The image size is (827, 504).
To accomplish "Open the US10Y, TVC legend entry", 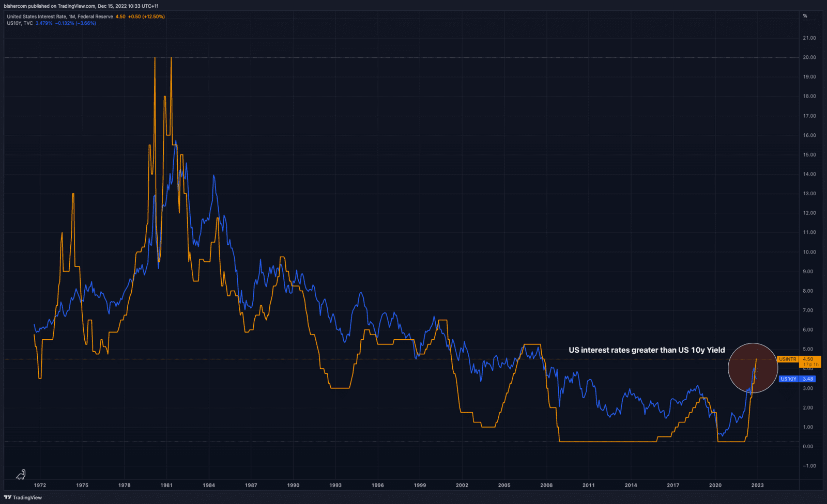I will click(x=20, y=23).
